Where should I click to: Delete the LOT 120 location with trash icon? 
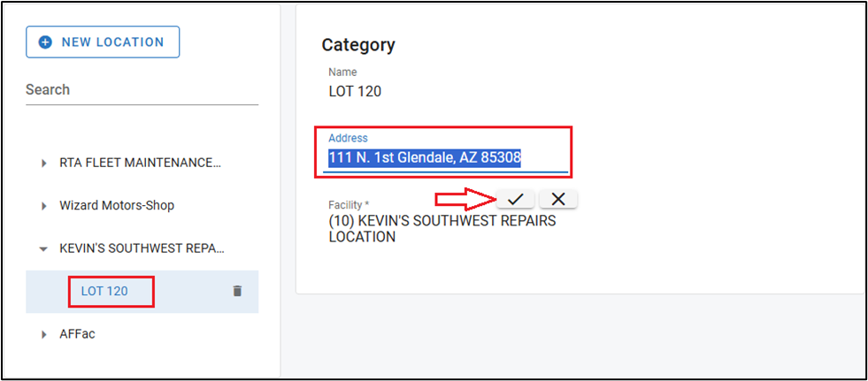tap(237, 291)
